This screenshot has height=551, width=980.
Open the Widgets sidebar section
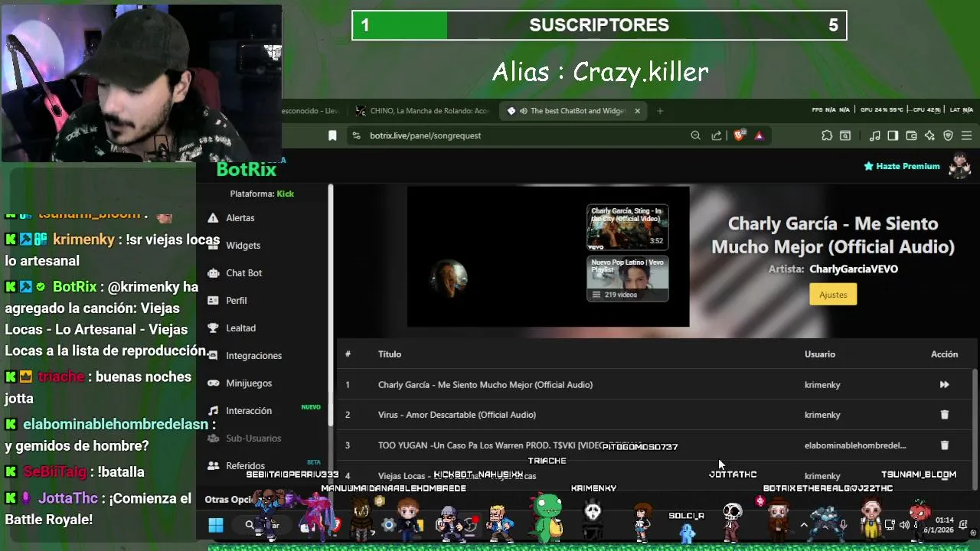pyautogui.click(x=243, y=246)
